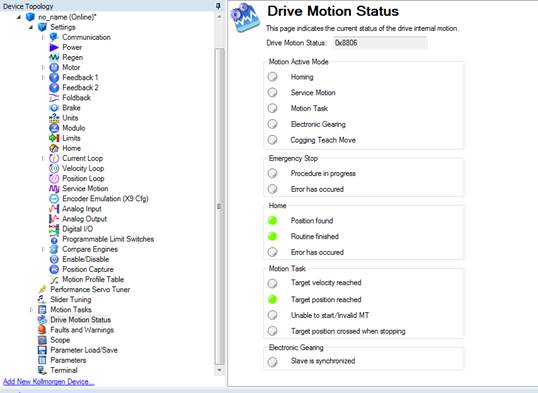Open the Position Loop icon
This screenshot has height=393, width=538.
coord(54,178)
